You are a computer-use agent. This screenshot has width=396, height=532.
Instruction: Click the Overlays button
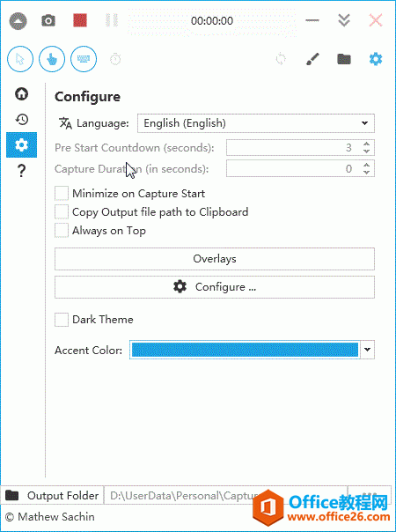pos(215,259)
